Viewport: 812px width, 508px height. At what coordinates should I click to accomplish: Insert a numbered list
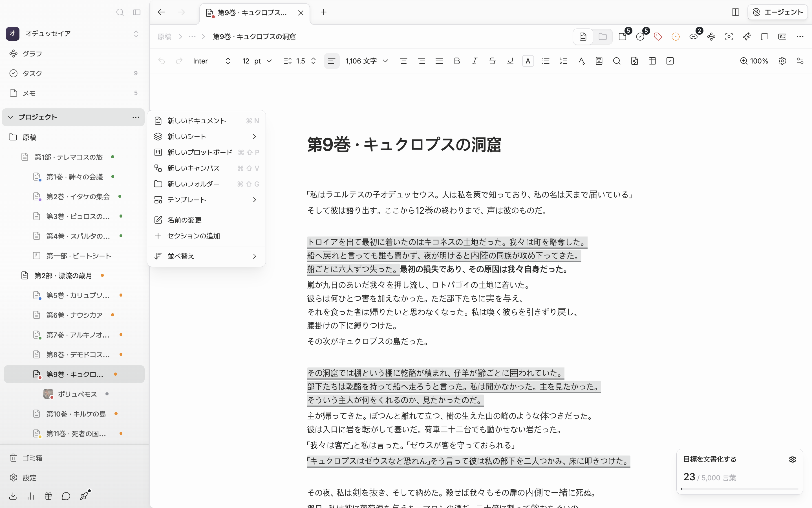[563, 61]
